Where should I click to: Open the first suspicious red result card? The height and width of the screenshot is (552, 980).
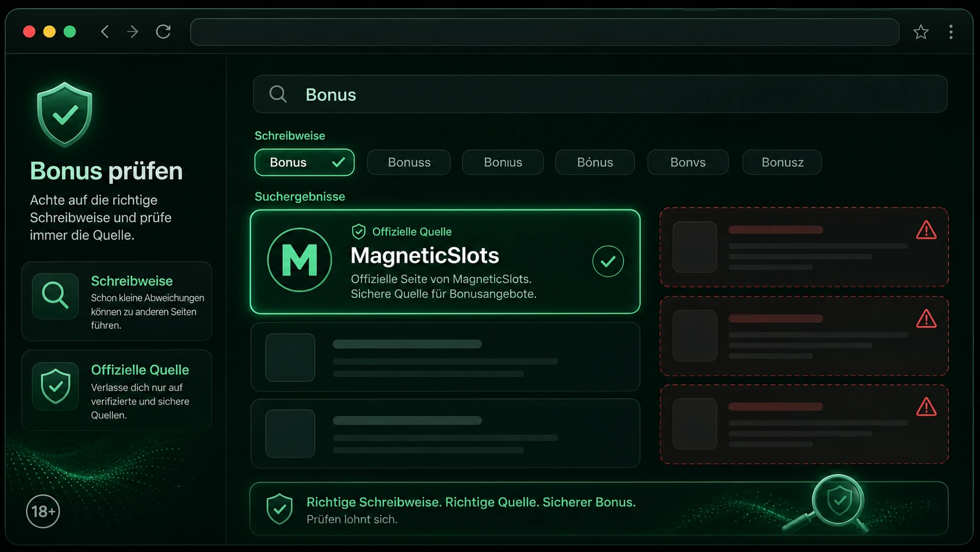[x=804, y=247]
